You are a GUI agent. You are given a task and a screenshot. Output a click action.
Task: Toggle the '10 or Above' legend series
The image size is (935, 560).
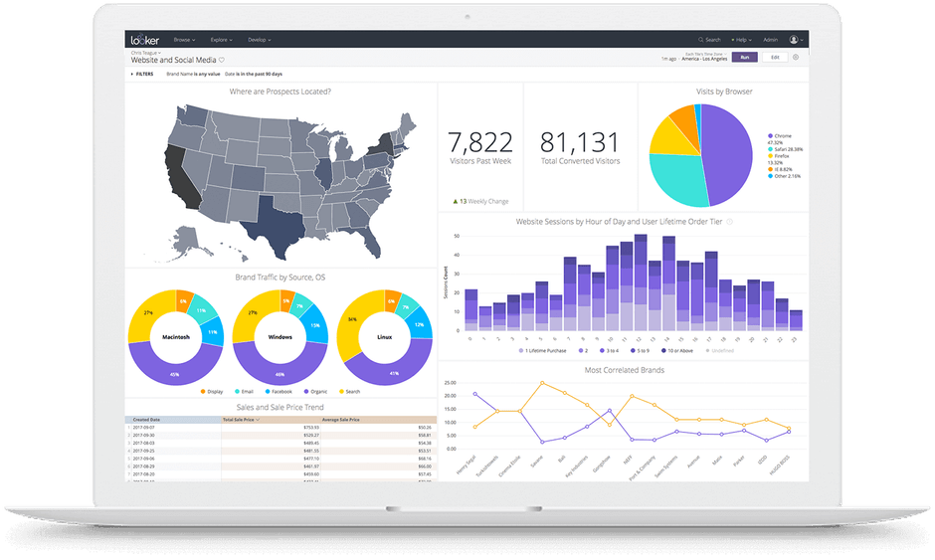click(666, 350)
